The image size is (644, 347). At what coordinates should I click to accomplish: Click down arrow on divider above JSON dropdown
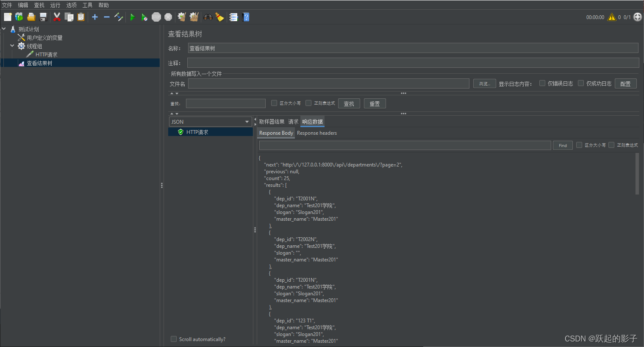(177, 114)
